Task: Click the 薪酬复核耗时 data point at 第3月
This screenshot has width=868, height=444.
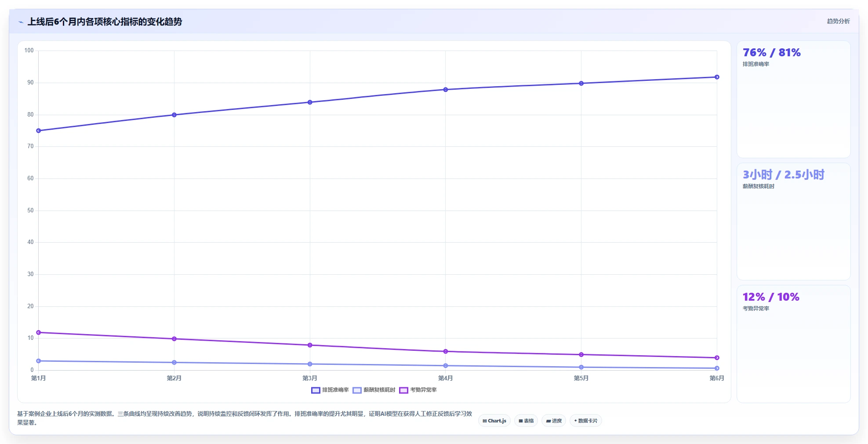Action: 310,364
